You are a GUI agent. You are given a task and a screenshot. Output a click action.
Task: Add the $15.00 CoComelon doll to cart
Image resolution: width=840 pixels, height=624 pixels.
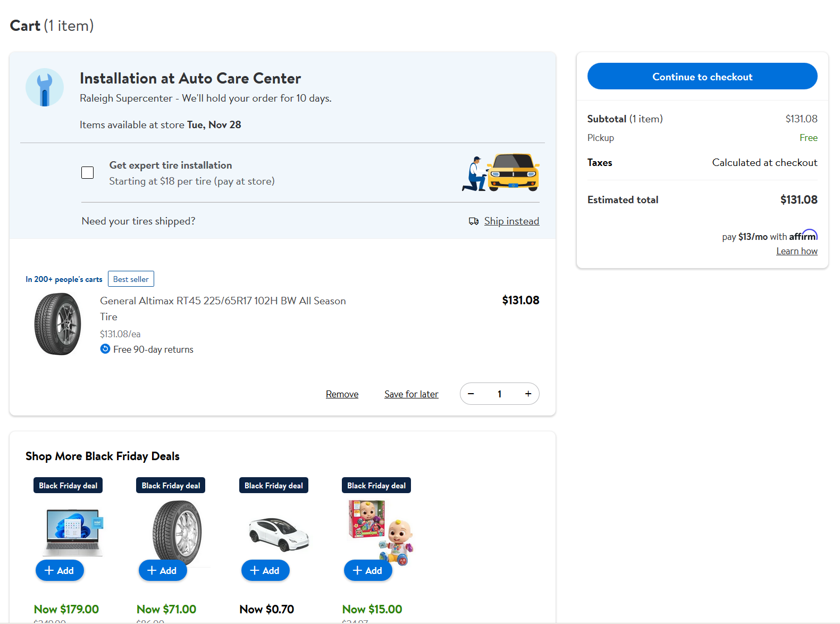point(368,570)
